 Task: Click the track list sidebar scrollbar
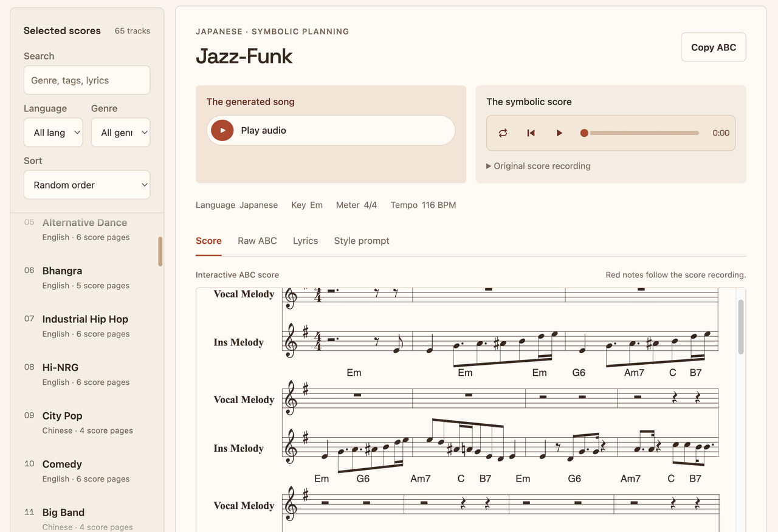point(160,251)
